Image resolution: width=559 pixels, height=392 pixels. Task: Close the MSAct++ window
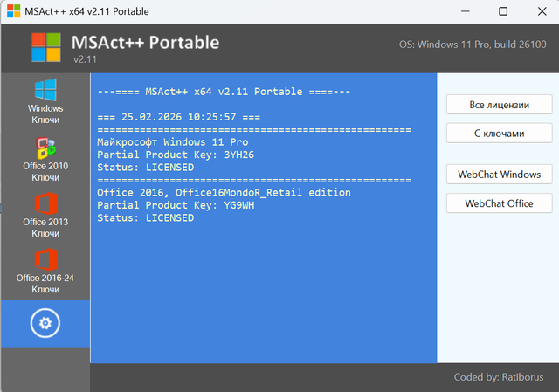coord(542,11)
